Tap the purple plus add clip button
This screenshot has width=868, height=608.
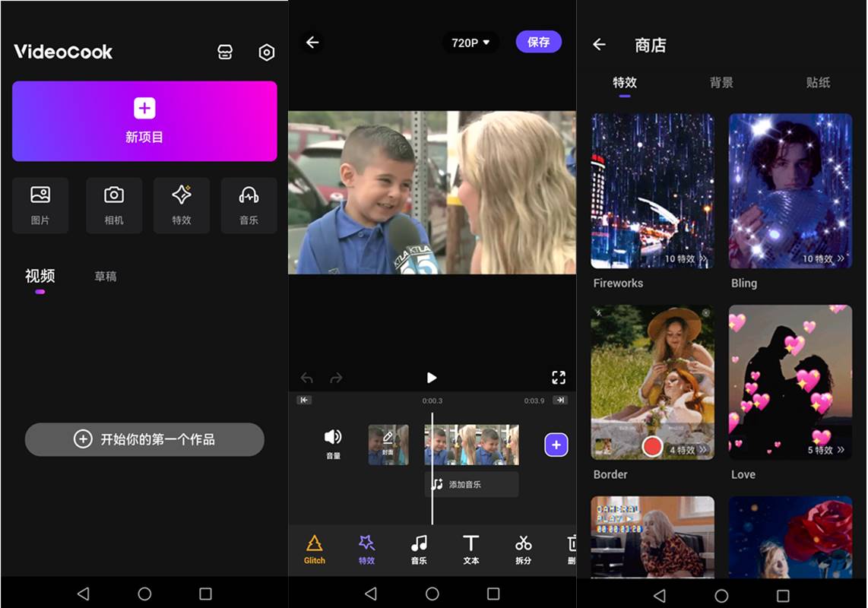tap(556, 445)
